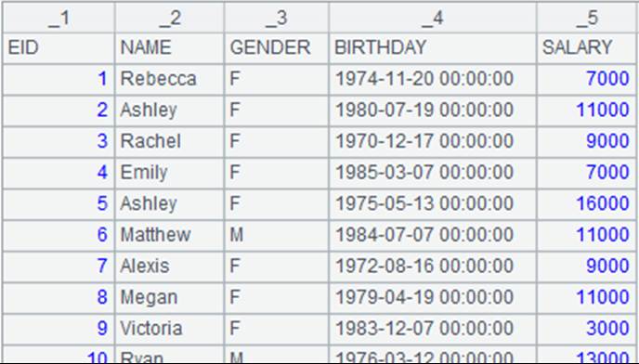Select the _1 column header
The width and height of the screenshot is (639, 364).
click(x=59, y=18)
